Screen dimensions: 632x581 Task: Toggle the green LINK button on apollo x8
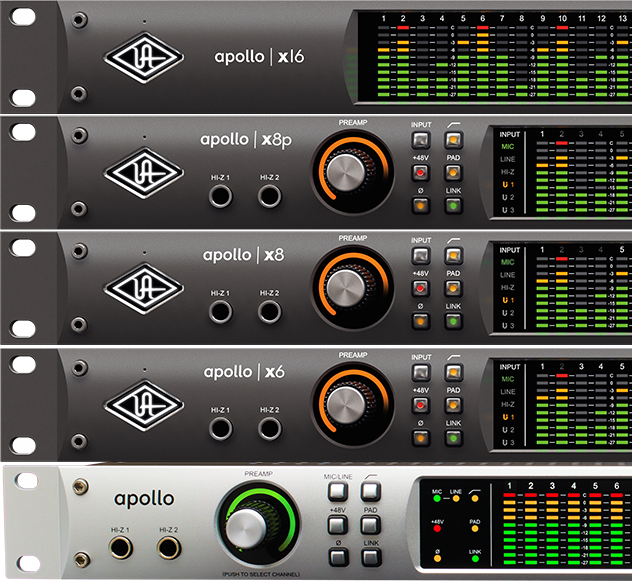(x=453, y=321)
